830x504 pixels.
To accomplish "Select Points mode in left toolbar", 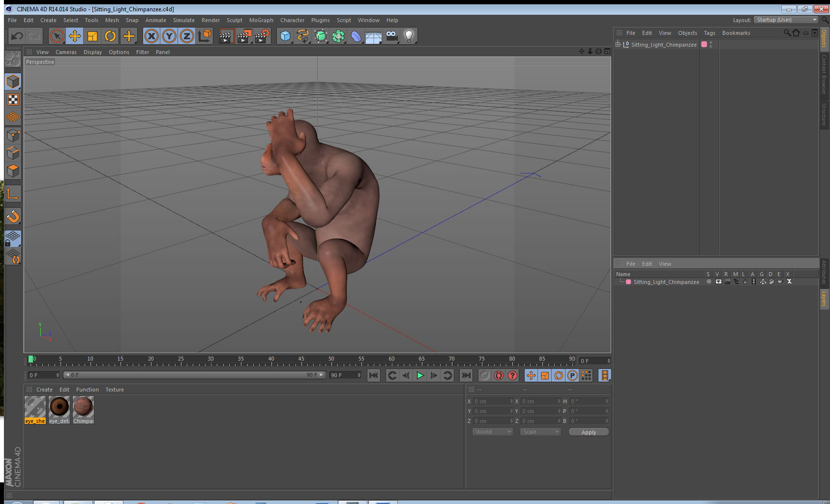I will [x=13, y=135].
